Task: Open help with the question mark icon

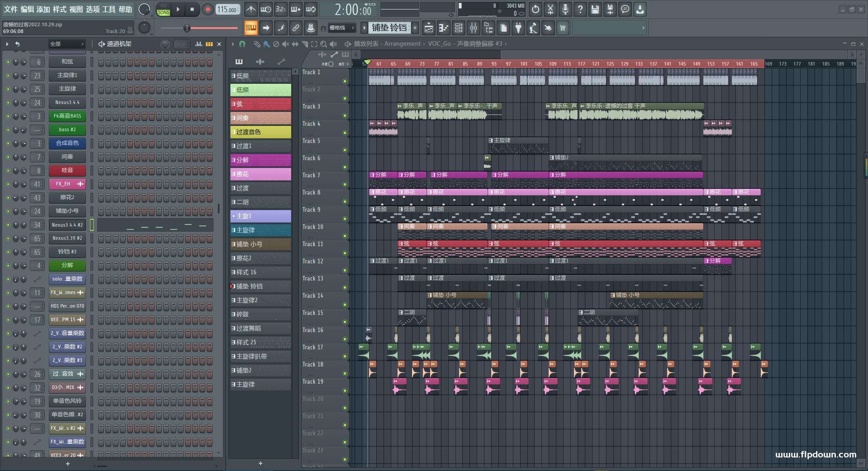Action: tap(580, 9)
